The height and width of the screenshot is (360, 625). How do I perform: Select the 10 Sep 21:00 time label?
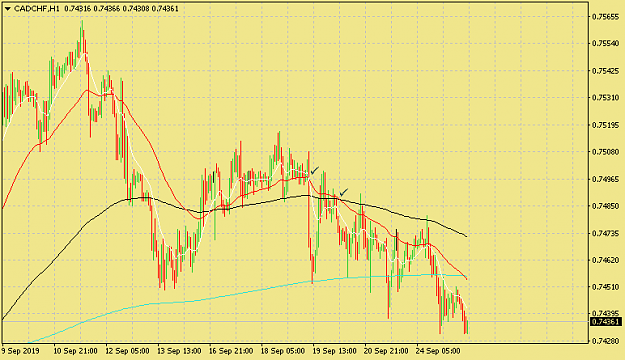tap(75, 351)
